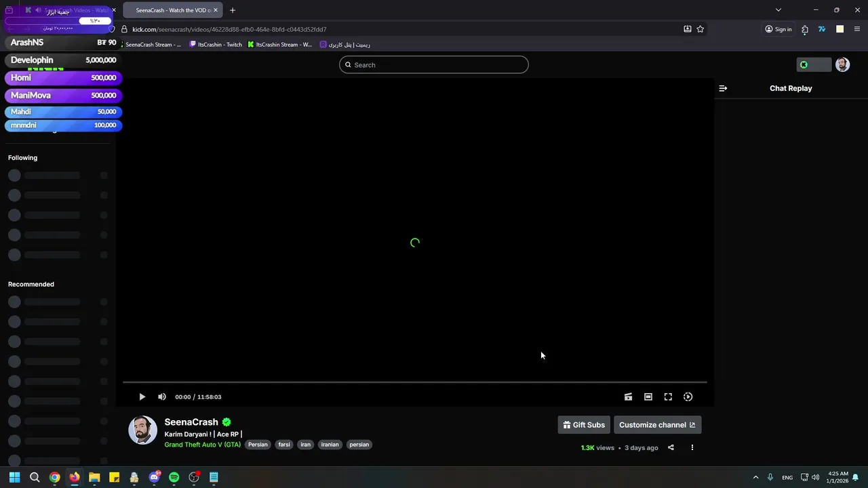Click the ManiMova 500,000 row
Image resolution: width=868 pixels, height=488 pixels.
63,96
